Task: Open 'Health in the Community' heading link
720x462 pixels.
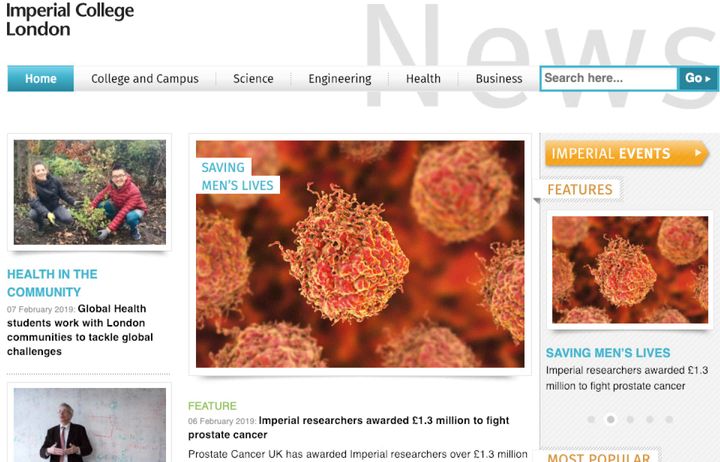Action: click(52, 283)
